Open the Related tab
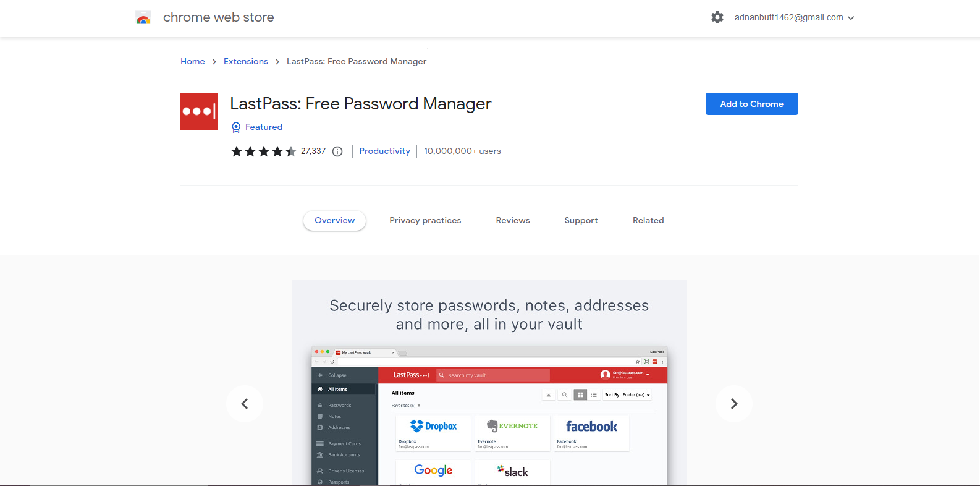The height and width of the screenshot is (486, 980). (x=648, y=221)
